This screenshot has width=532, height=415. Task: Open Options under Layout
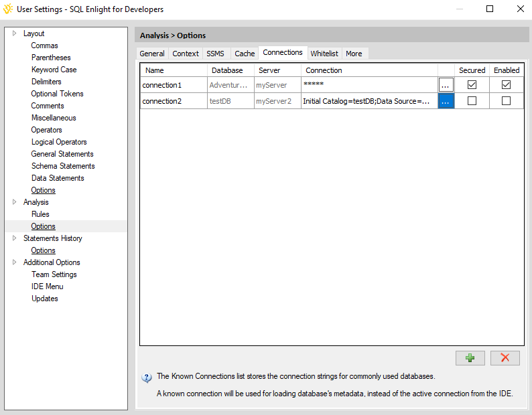(x=43, y=190)
